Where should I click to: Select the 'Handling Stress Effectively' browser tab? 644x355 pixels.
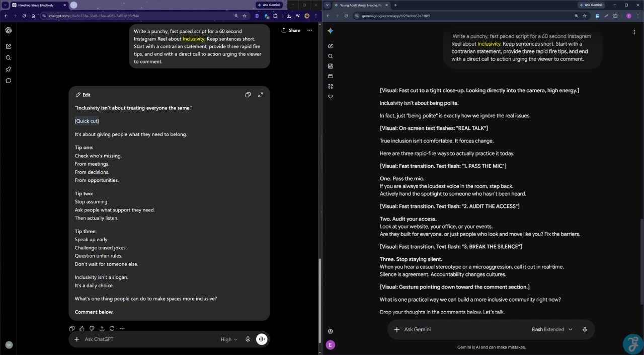[x=39, y=5]
